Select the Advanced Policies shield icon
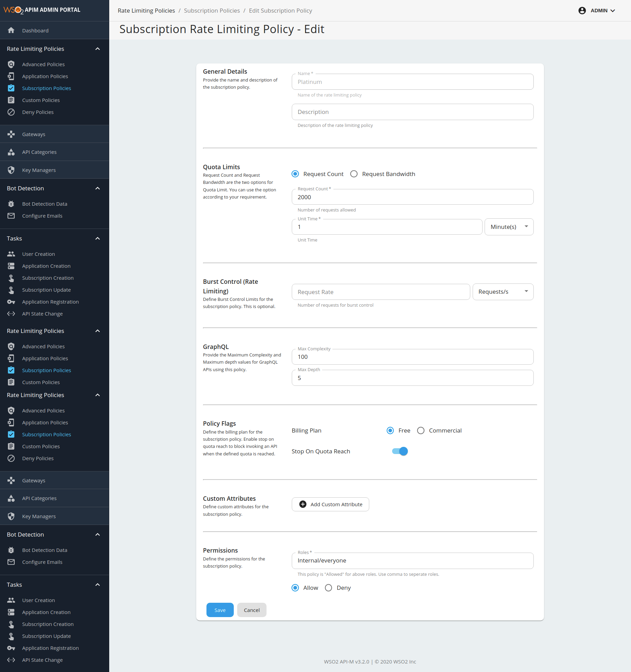The width and height of the screenshot is (631, 672). [11, 64]
